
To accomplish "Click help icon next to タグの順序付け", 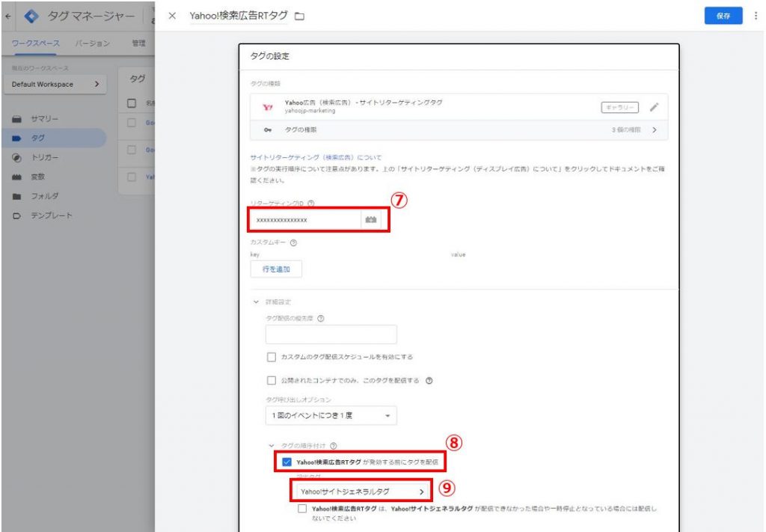I will pos(333,445).
